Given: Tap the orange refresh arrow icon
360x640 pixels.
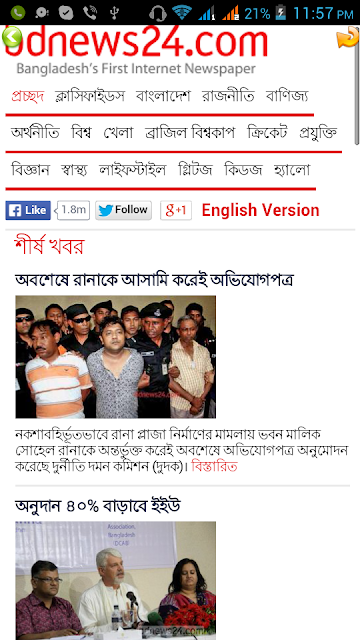Looking at the screenshot, I should (x=347, y=37).
